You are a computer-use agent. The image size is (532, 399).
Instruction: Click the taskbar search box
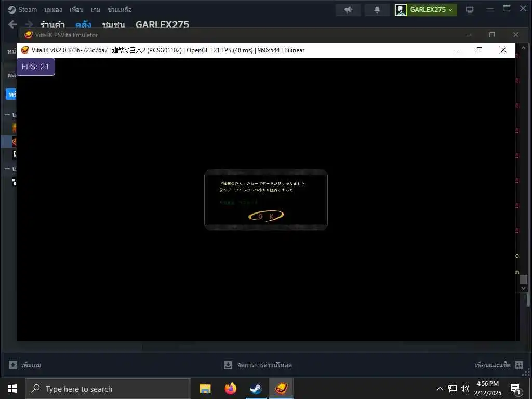coord(108,389)
